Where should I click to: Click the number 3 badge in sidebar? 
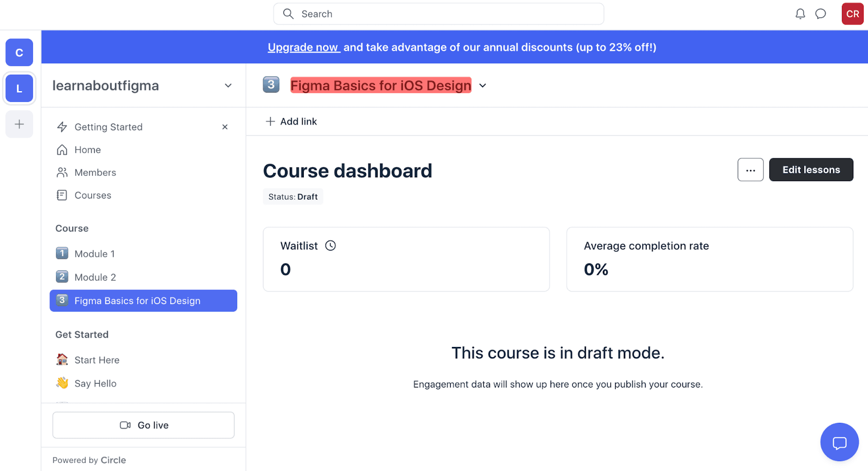pos(62,300)
